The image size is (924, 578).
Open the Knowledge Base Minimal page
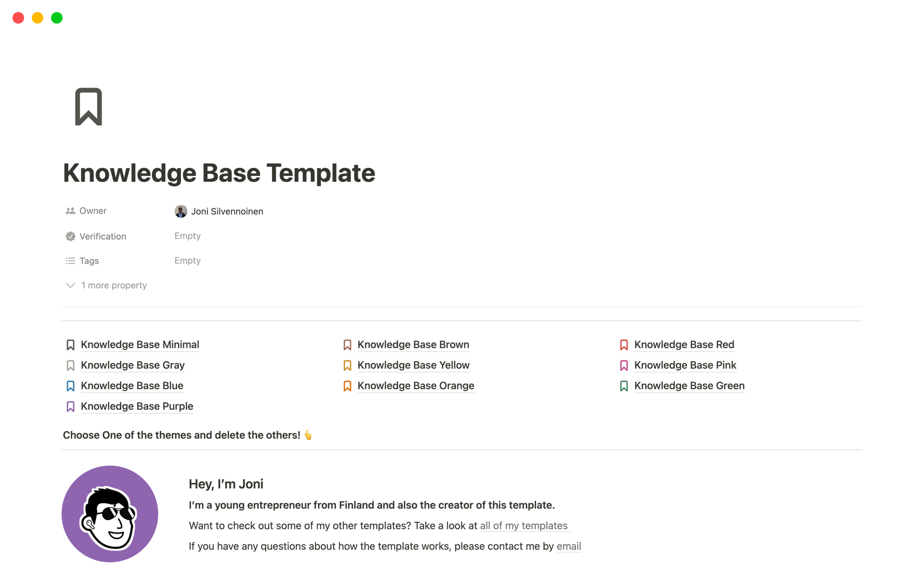(140, 344)
